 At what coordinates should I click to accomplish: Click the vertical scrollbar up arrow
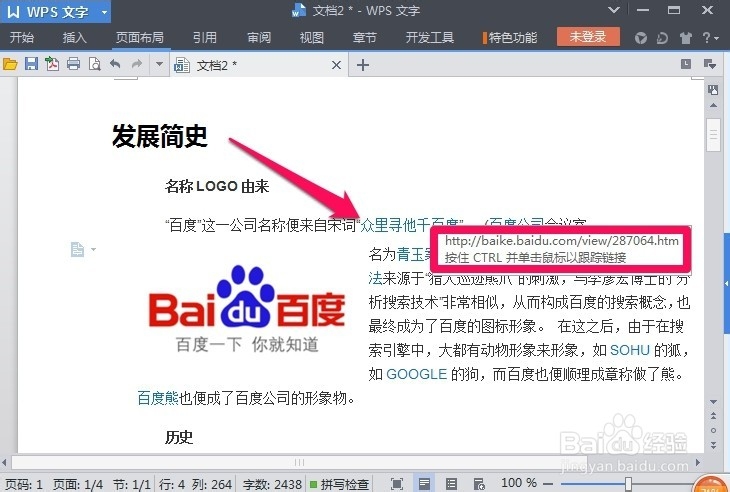(713, 106)
